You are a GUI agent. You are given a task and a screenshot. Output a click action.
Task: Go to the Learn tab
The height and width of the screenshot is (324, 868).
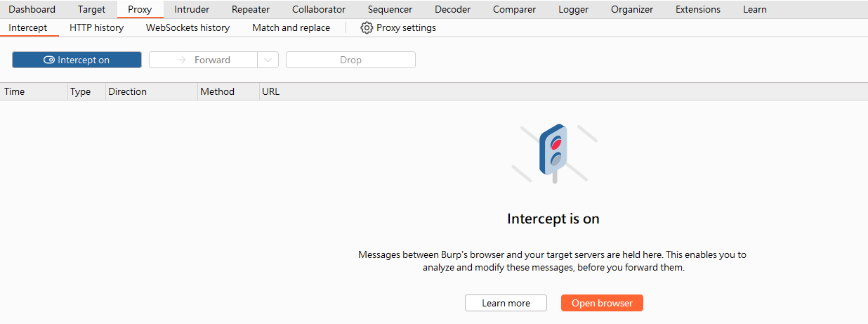(x=755, y=9)
